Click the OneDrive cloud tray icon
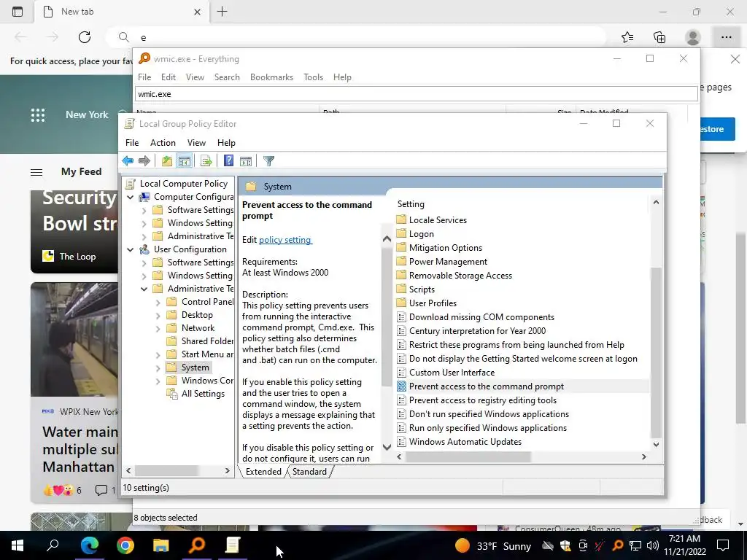This screenshot has height=560, width=747. tap(547, 545)
